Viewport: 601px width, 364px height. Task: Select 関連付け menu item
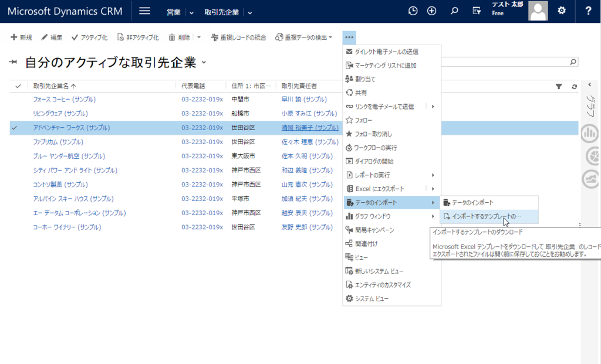tap(391, 243)
